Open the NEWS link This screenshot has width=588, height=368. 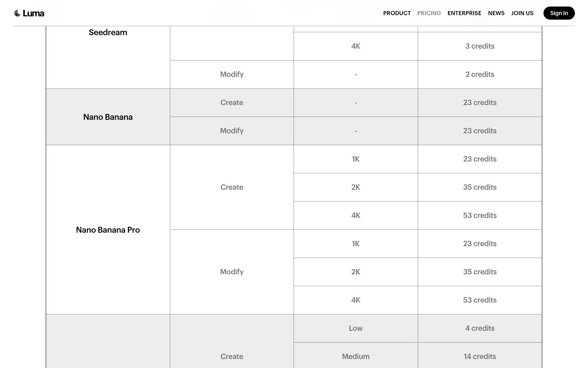496,13
